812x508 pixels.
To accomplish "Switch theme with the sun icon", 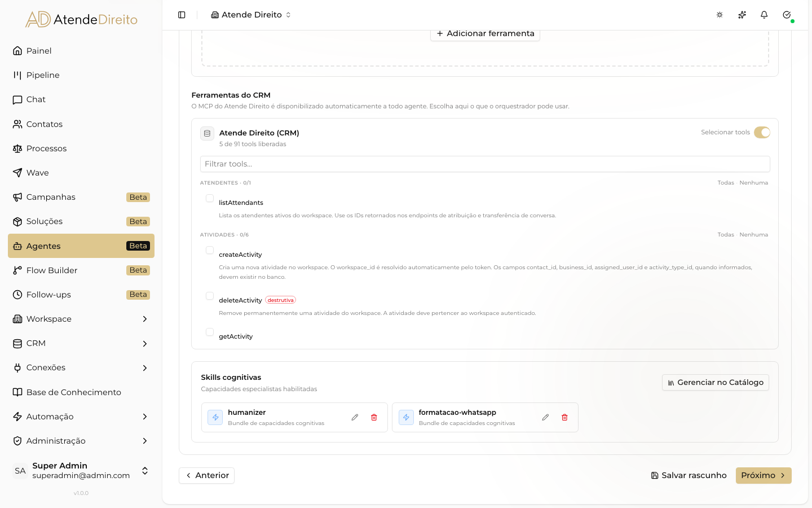I will point(720,15).
